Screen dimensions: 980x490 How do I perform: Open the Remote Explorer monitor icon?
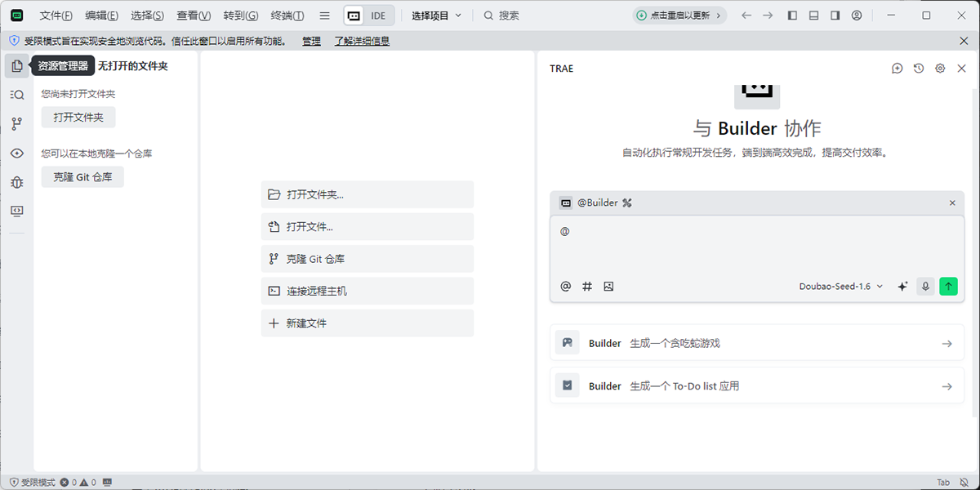[x=17, y=211]
